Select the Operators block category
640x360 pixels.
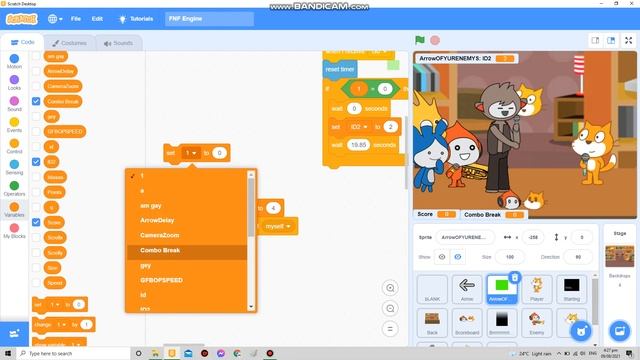pyautogui.click(x=14, y=189)
